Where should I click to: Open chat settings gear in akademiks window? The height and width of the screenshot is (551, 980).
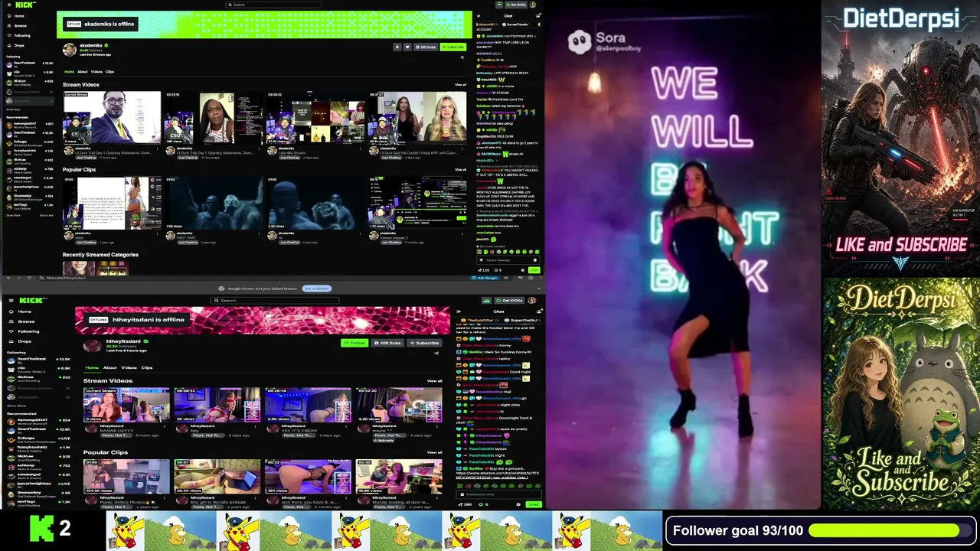pos(523,270)
